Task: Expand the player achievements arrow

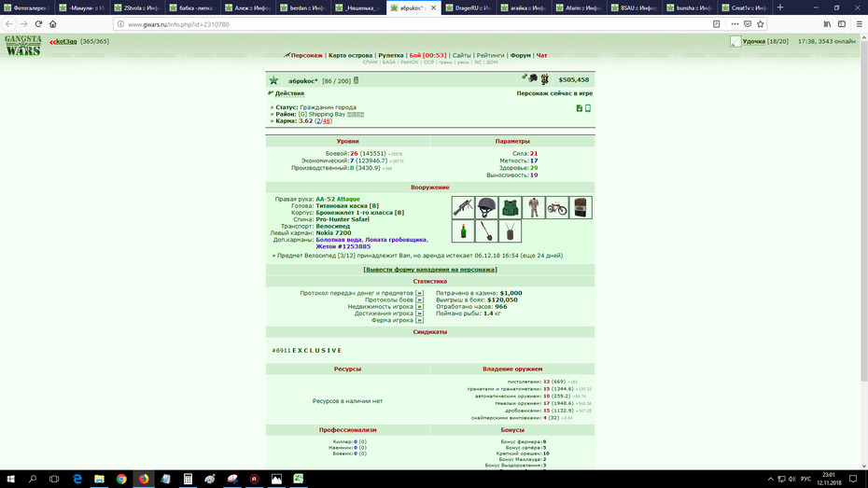Action: [x=419, y=314]
